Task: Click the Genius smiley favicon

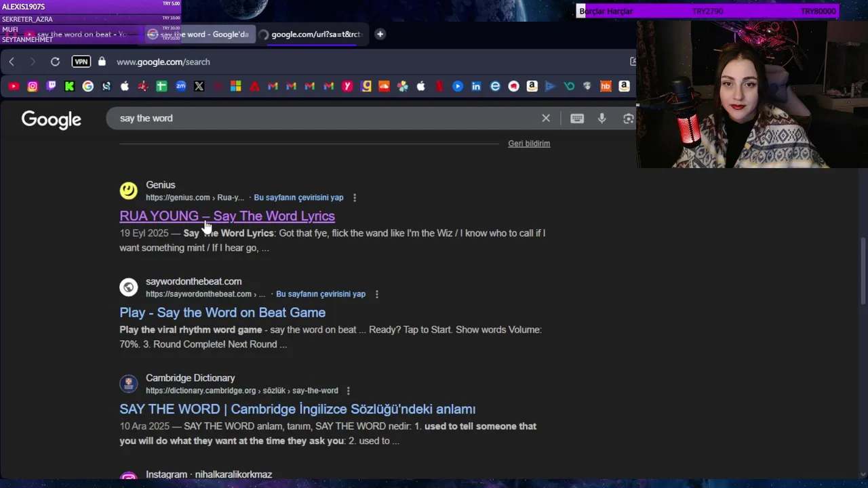Action: click(x=128, y=190)
